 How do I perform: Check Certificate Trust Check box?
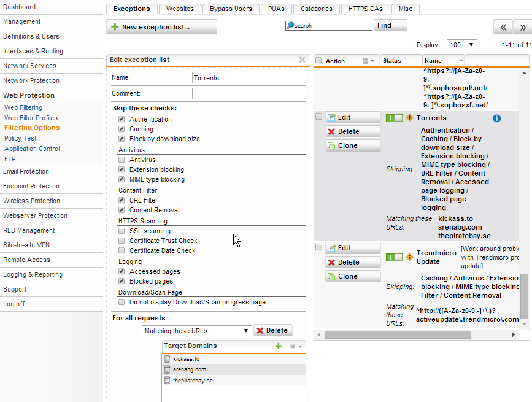[x=121, y=241]
